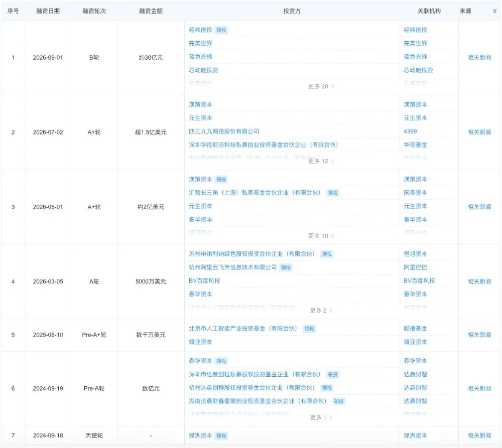This screenshot has width=502, height=448.
Task: Open investor 完美世界 in 投资方 column
Action: click(x=200, y=43)
